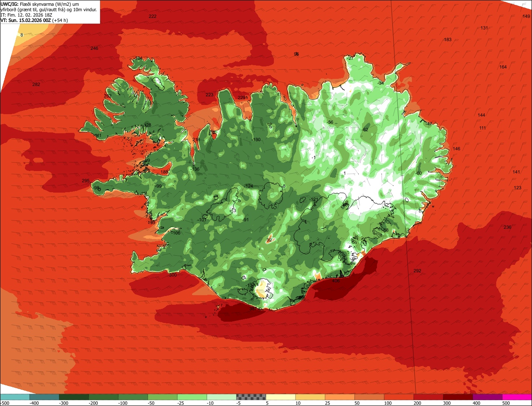The width and height of the screenshot is (532, 406).
Task: Click the flux value '406' off the south coast
Action: click(x=336, y=281)
